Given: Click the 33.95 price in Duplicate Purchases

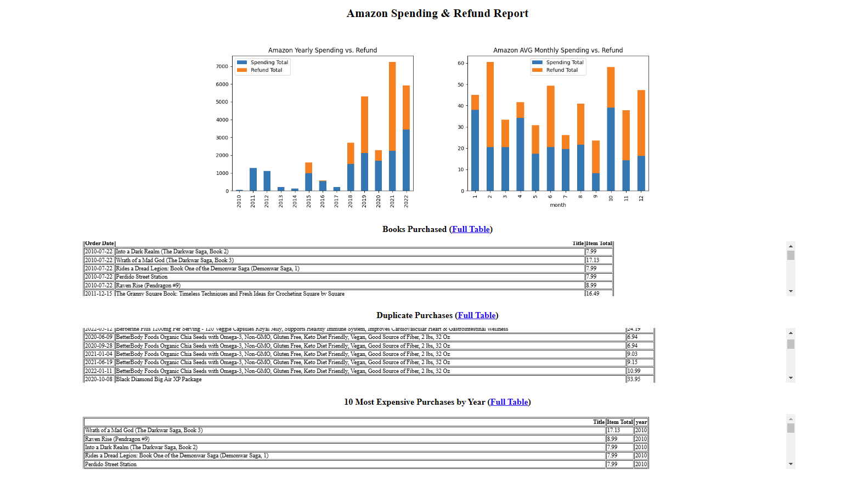Looking at the screenshot, I should [634, 379].
